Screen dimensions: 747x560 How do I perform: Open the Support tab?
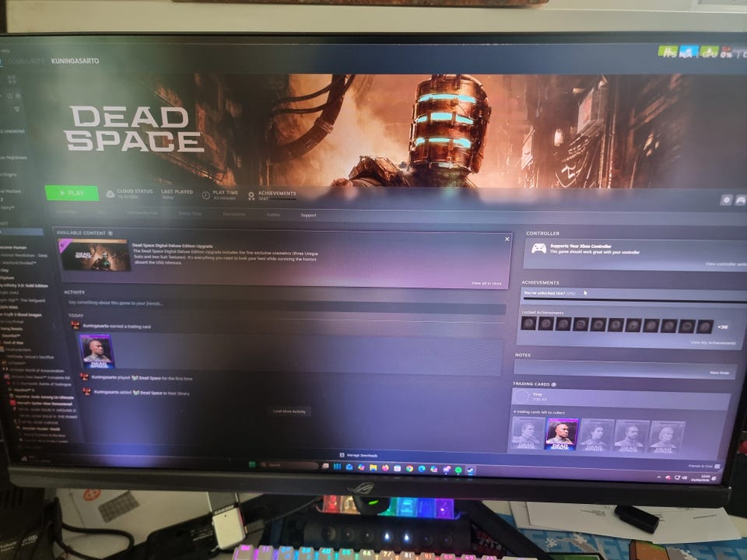click(309, 215)
